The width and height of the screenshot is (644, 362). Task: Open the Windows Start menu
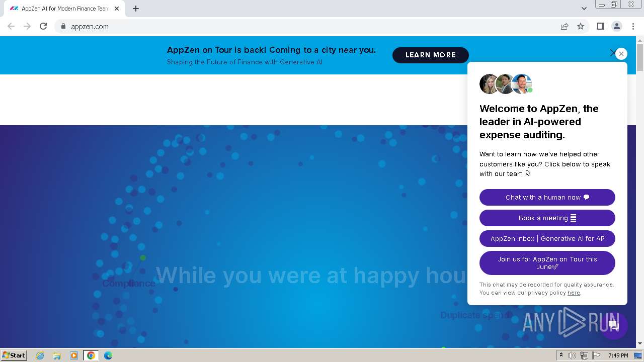tap(14, 355)
